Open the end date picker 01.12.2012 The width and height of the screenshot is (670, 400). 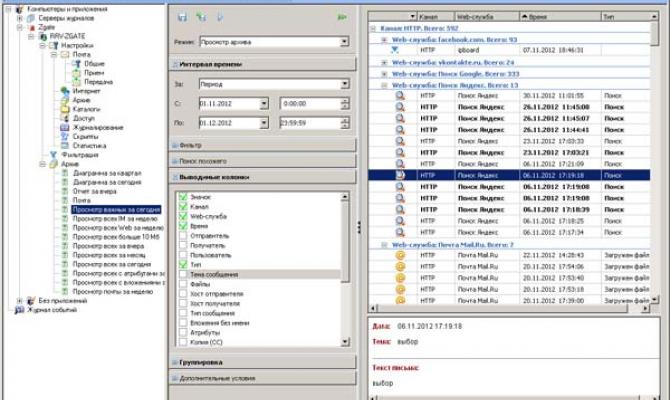(x=264, y=123)
